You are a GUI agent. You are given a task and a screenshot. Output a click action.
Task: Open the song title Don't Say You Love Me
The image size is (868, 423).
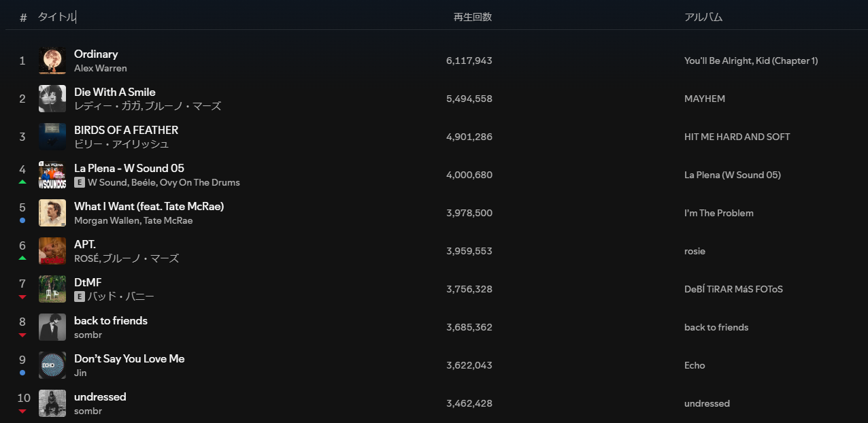point(129,358)
